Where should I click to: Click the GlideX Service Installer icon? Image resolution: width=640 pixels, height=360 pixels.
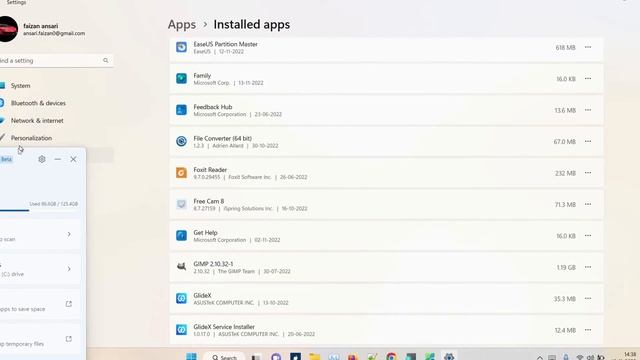[181, 330]
